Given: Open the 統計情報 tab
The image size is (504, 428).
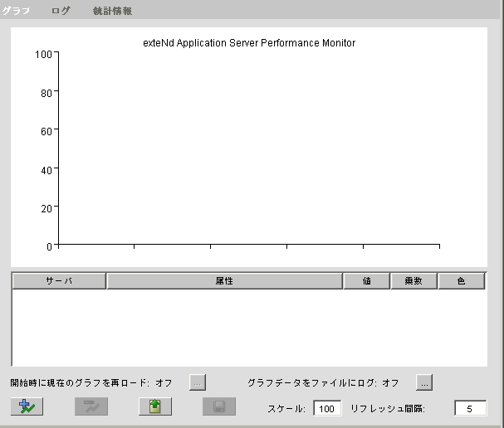Looking at the screenshot, I should click(x=112, y=11).
